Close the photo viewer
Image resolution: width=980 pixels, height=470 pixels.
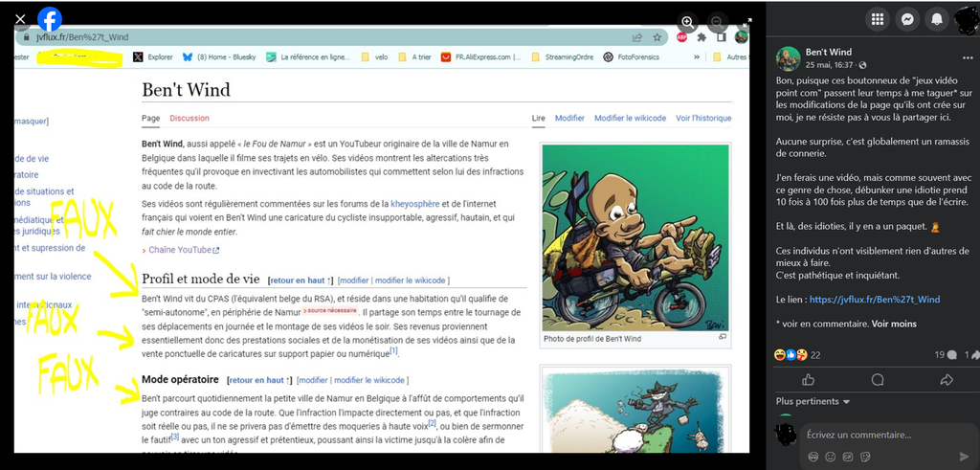point(20,19)
